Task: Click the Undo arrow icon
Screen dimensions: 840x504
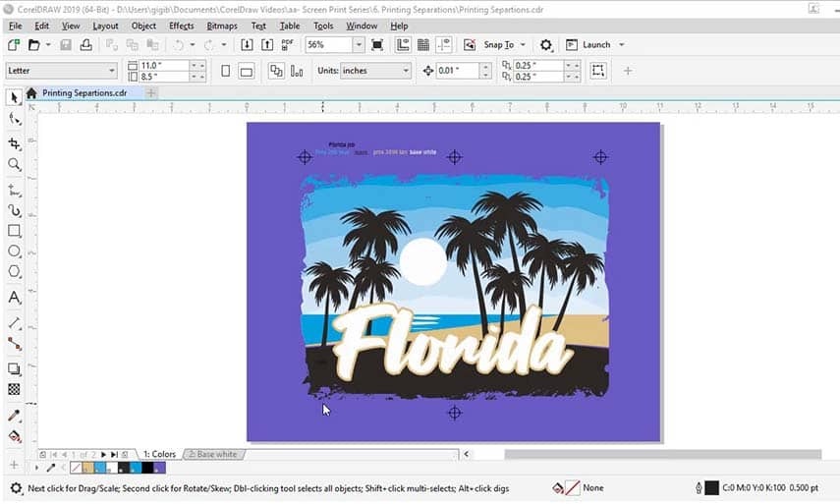Action: point(179,45)
